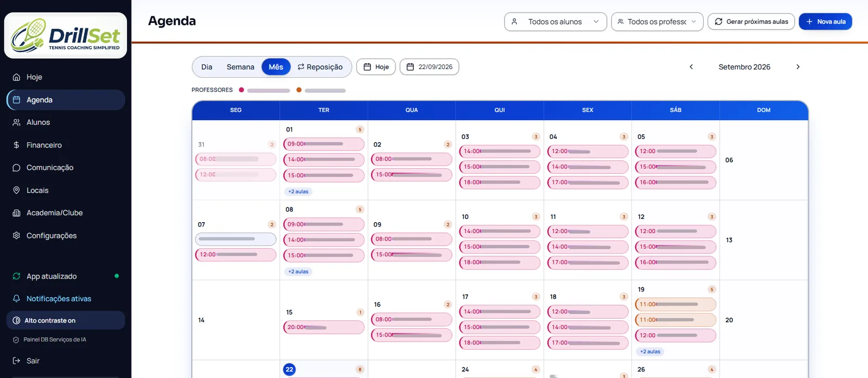Image resolution: width=868 pixels, height=378 pixels.
Task: Click the pink professor color dot
Action: (x=241, y=90)
